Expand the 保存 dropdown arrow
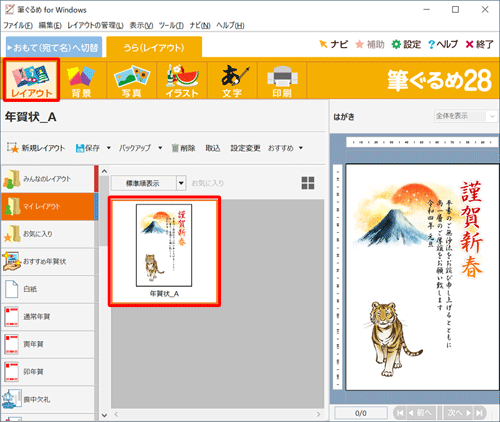Viewport: 500px width, 422px height. (108, 148)
